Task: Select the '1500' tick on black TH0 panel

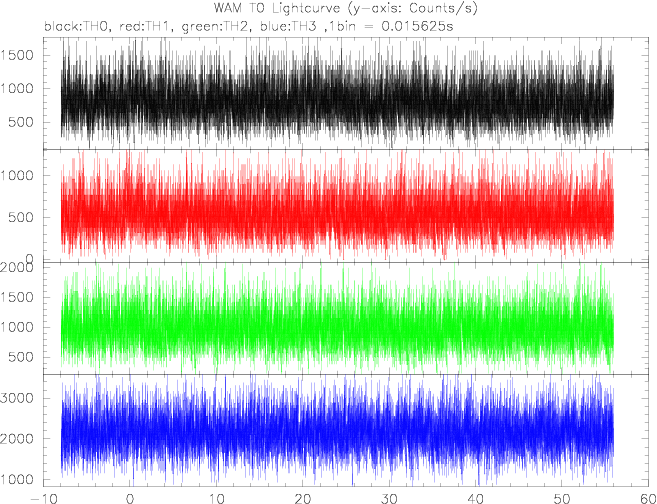Action: point(18,55)
